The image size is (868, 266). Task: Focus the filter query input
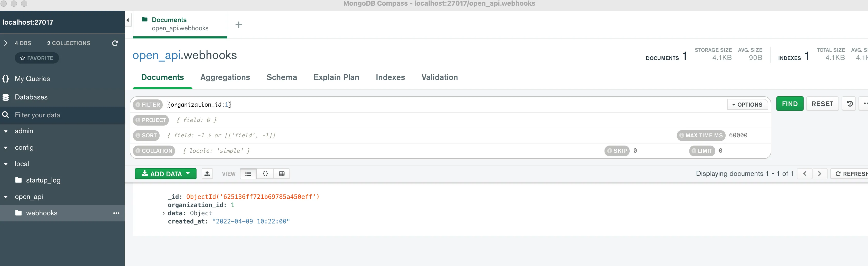click(445, 105)
